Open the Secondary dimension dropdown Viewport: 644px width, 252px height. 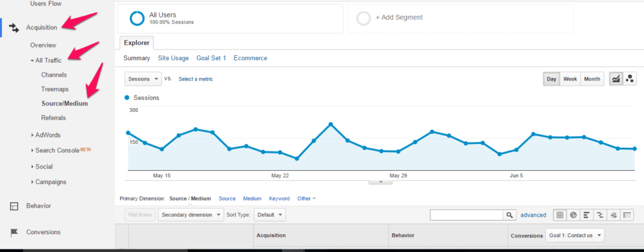point(191,215)
